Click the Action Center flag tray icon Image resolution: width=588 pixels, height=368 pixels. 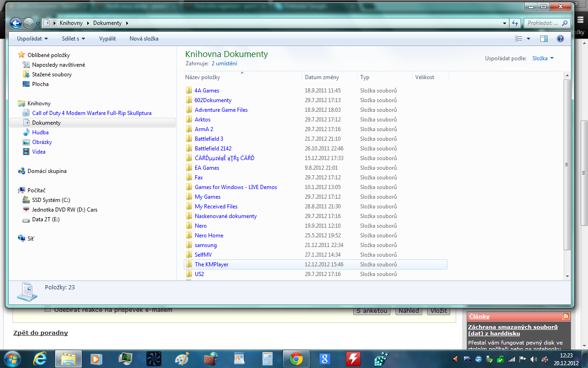point(522,358)
